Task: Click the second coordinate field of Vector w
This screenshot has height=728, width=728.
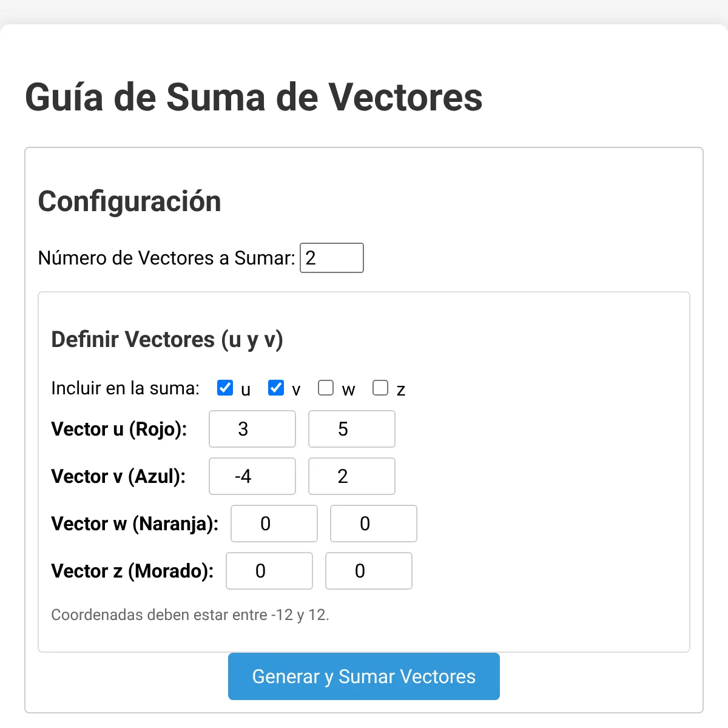Action: click(x=374, y=524)
